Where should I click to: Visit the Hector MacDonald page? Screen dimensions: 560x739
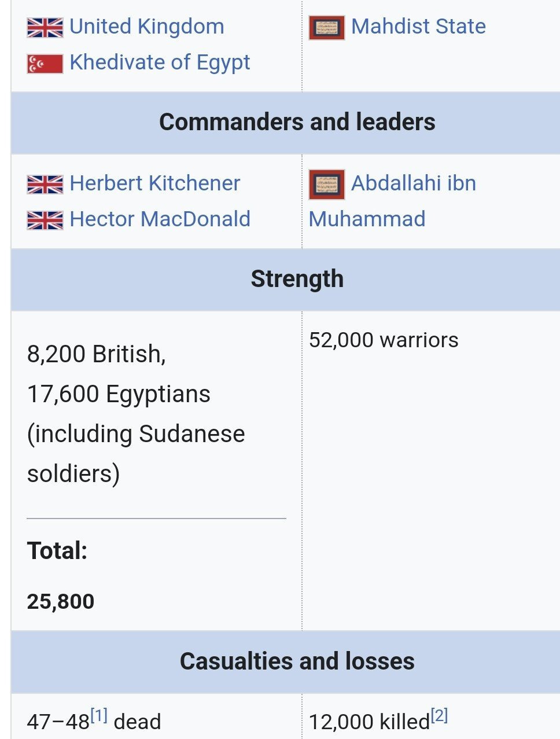click(x=160, y=219)
